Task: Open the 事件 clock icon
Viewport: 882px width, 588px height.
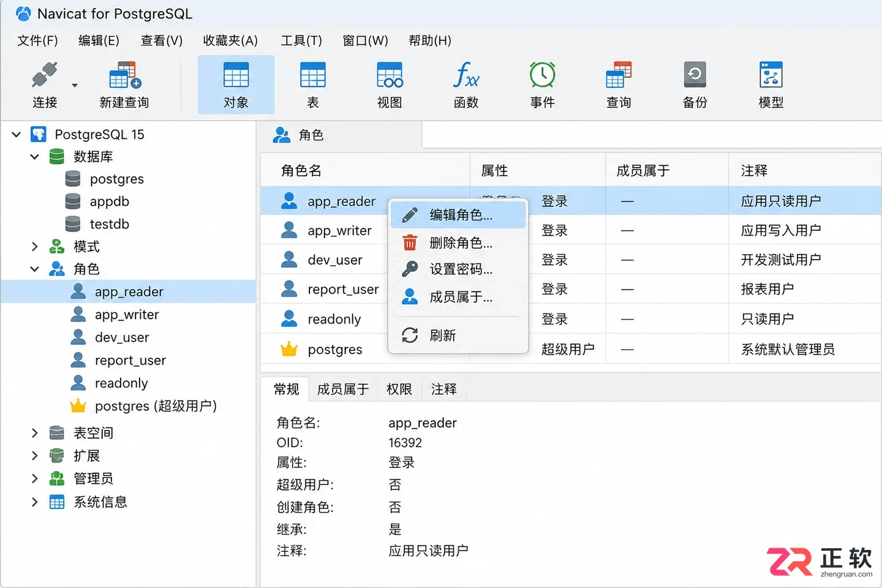Action: [542, 75]
